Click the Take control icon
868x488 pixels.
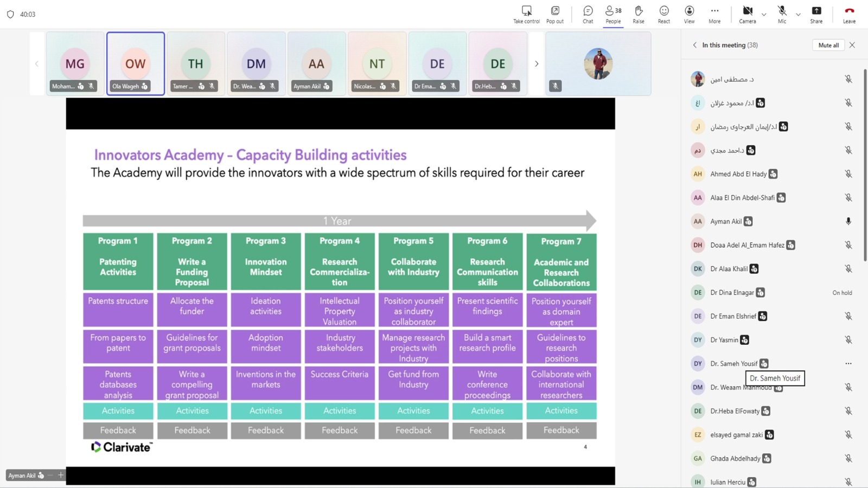[x=526, y=11]
